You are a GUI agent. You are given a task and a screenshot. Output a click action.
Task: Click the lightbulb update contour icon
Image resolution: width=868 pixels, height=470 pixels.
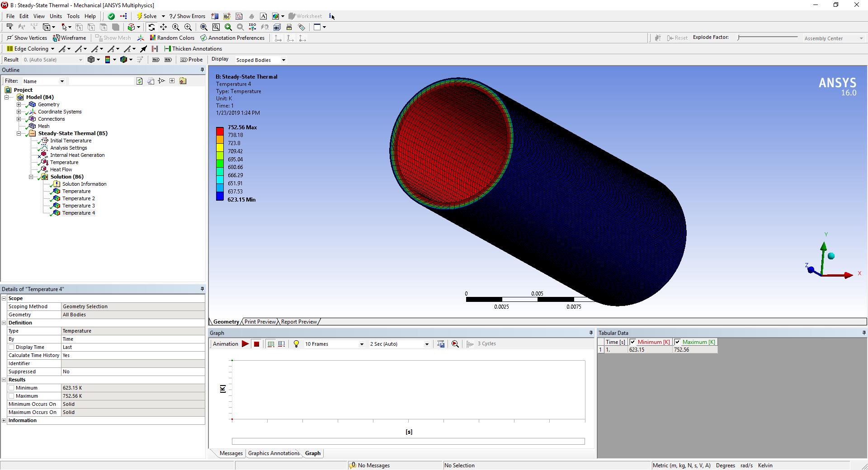tap(296, 344)
